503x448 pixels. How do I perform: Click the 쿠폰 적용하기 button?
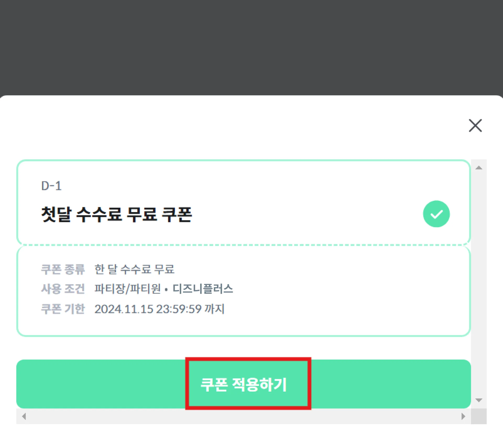click(x=244, y=384)
